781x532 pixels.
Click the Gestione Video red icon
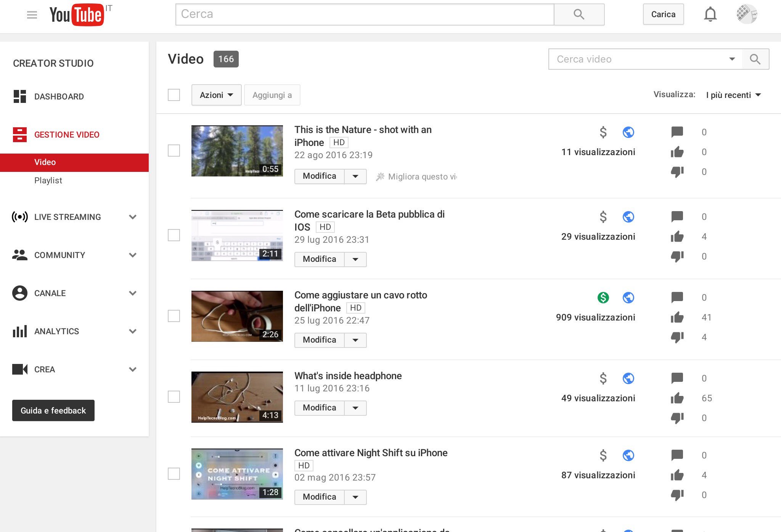[x=20, y=135]
